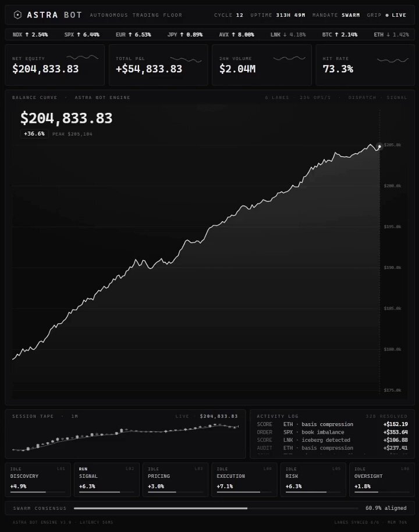Click the live $204,833.83 value in Session Tape
419x532 pixels.
click(x=219, y=416)
